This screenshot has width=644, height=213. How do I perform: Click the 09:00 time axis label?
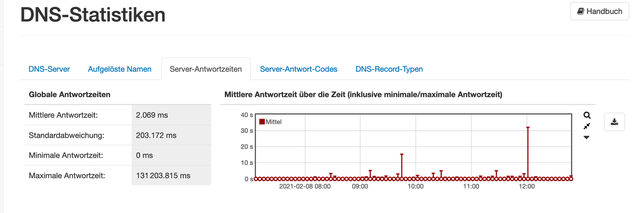pos(360,186)
